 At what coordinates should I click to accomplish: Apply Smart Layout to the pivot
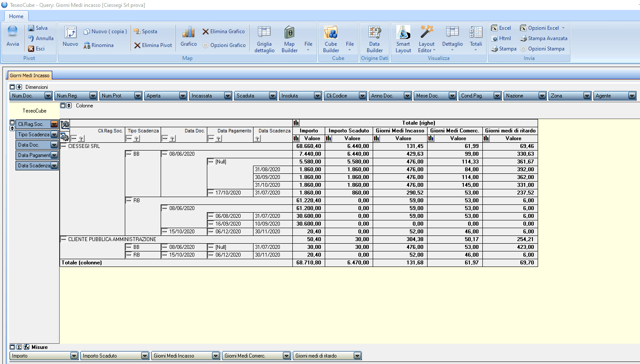coord(403,39)
